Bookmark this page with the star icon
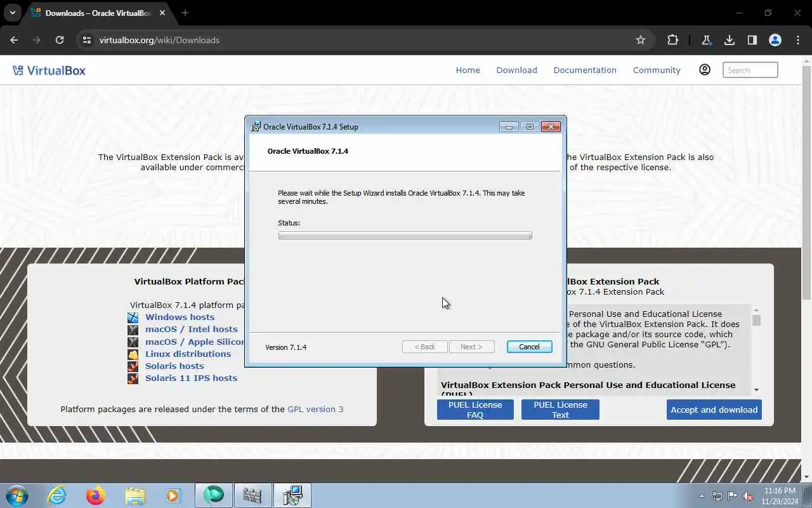812x508 pixels. click(x=641, y=40)
